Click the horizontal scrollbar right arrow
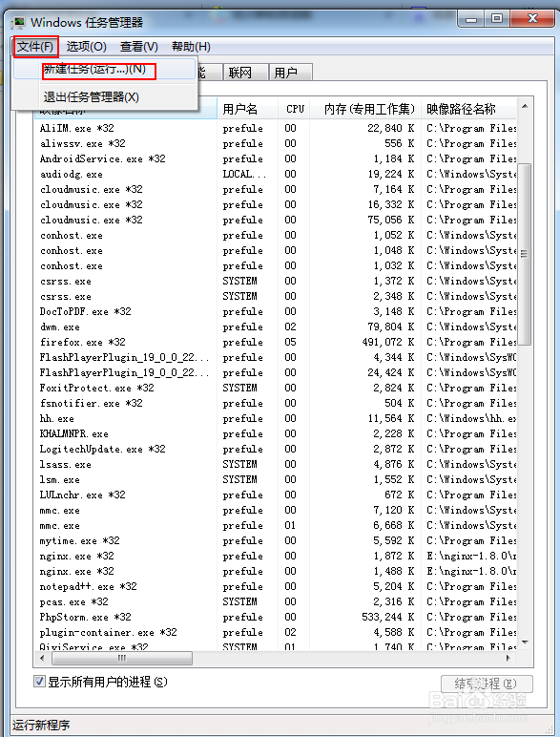Viewport: 560px width, 737px height. coord(508,658)
